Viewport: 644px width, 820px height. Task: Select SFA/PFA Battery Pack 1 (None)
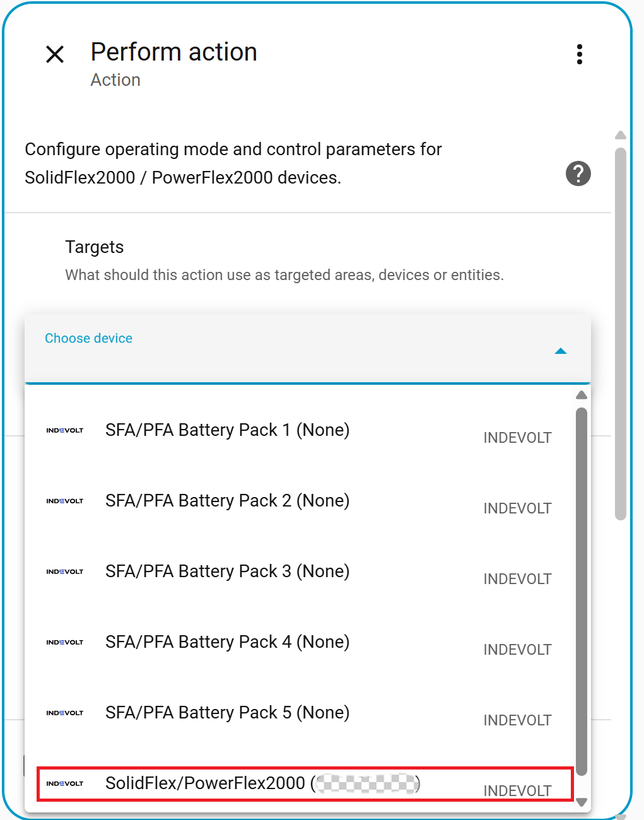(x=227, y=430)
